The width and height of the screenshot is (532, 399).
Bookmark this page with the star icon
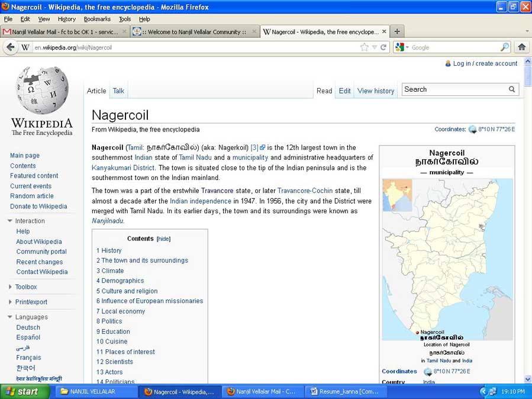[364, 47]
